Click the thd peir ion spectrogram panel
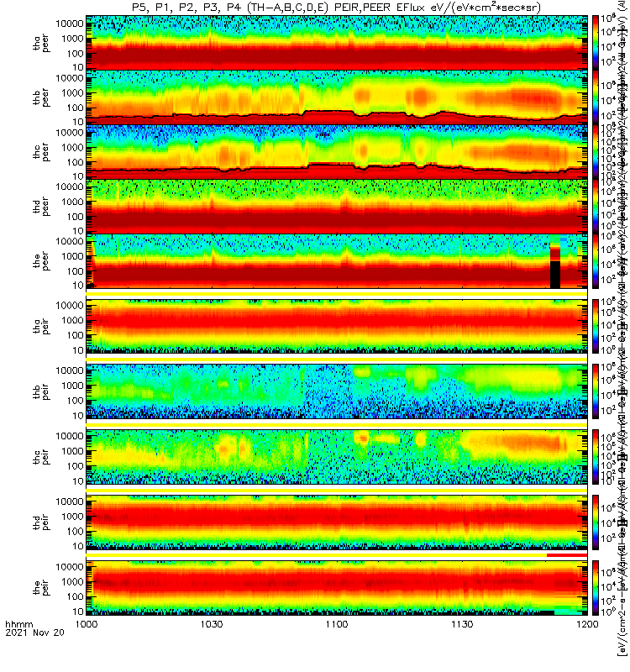 click(x=337, y=522)
